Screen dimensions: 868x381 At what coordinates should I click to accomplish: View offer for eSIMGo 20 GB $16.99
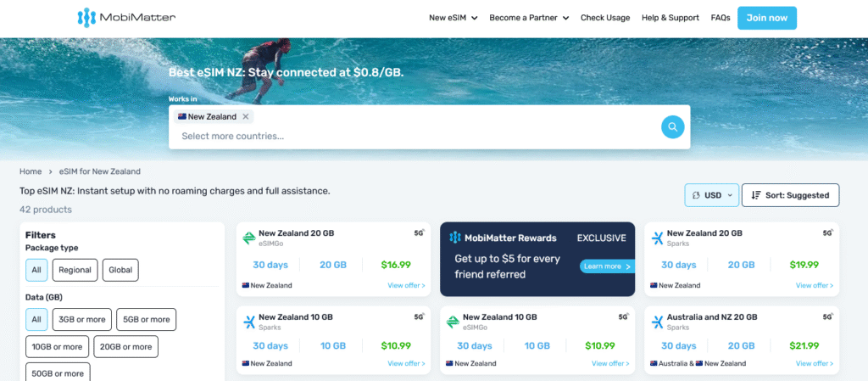(x=406, y=286)
